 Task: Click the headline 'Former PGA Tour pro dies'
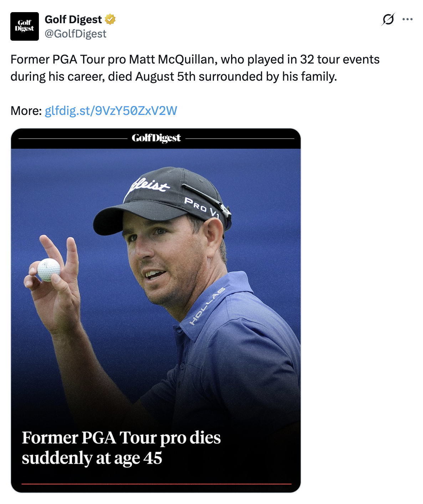click(121, 438)
